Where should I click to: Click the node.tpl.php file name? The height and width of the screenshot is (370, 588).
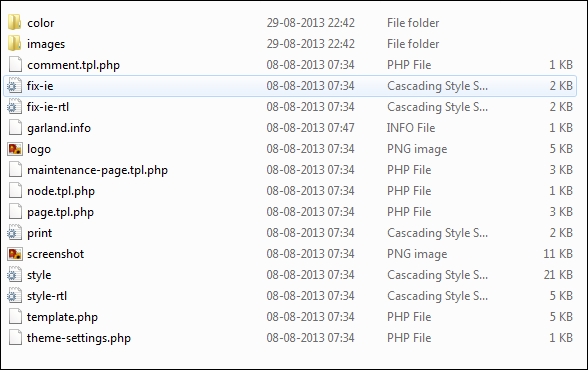pos(61,191)
